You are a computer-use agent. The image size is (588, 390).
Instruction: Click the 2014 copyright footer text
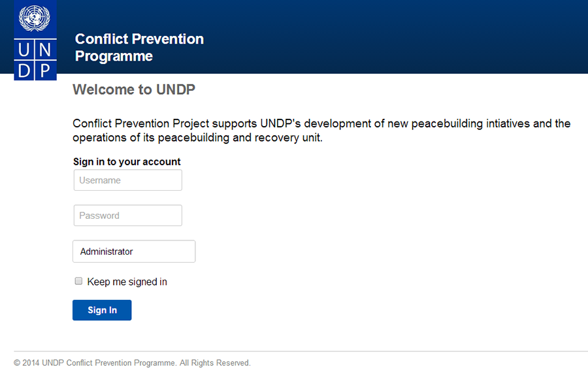[x=132, y=363]
